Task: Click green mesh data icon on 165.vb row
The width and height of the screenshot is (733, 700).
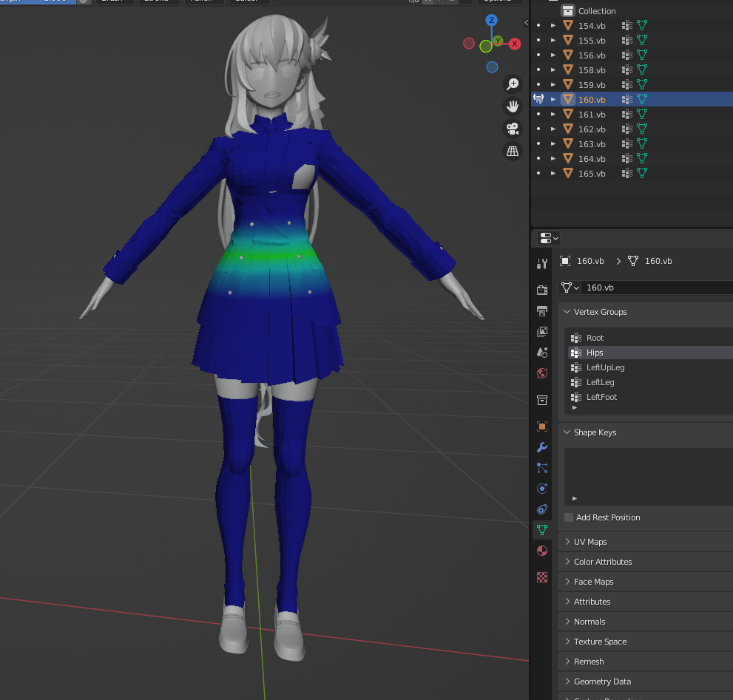Action: point(642,174)
